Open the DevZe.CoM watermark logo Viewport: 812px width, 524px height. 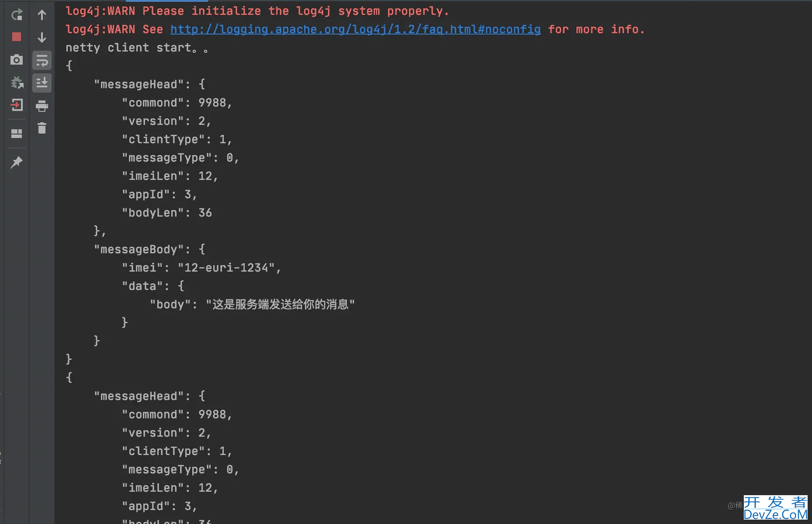tap(776, 508)
